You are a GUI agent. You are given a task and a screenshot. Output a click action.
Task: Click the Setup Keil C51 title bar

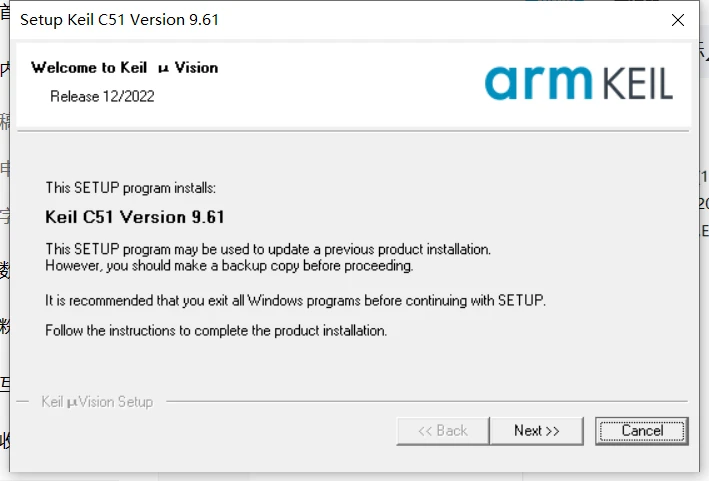point(300,20)
